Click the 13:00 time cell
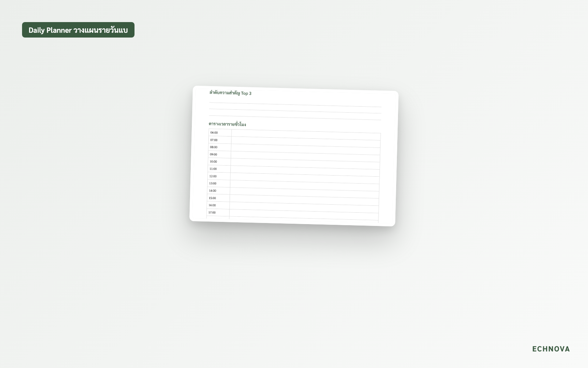Viewport: 588px width, 368px height. 219,184
